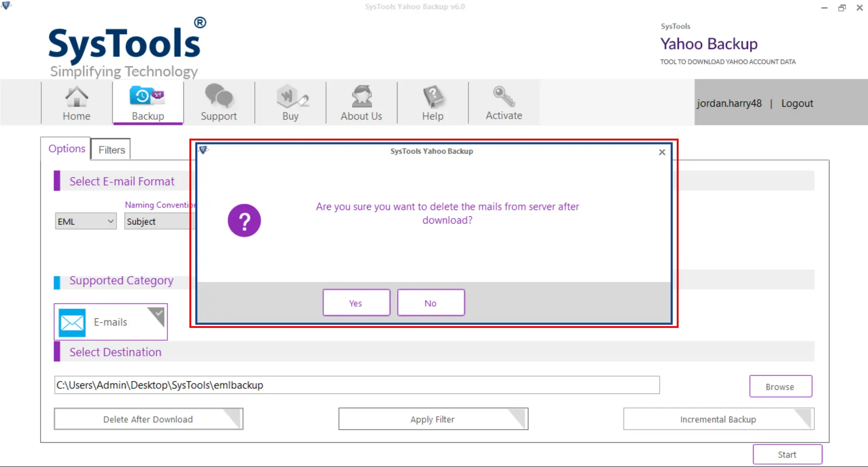Click the Start button

787,454
